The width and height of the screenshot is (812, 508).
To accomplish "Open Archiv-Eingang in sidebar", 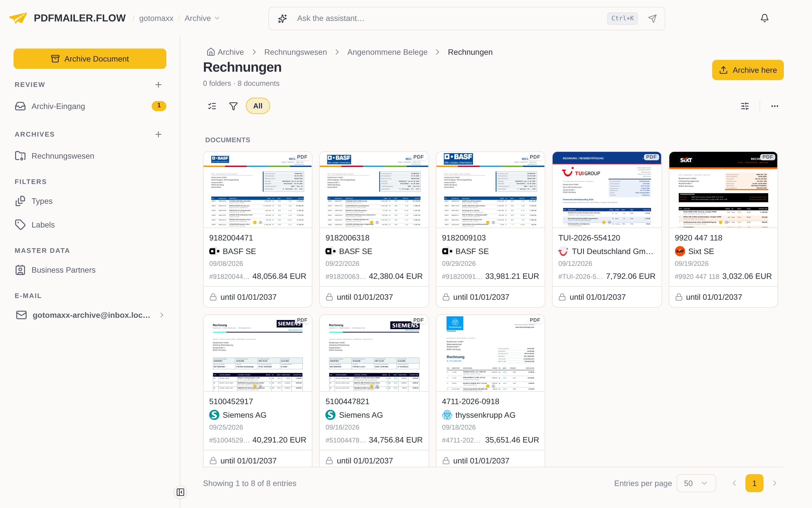I will point(90,106).
